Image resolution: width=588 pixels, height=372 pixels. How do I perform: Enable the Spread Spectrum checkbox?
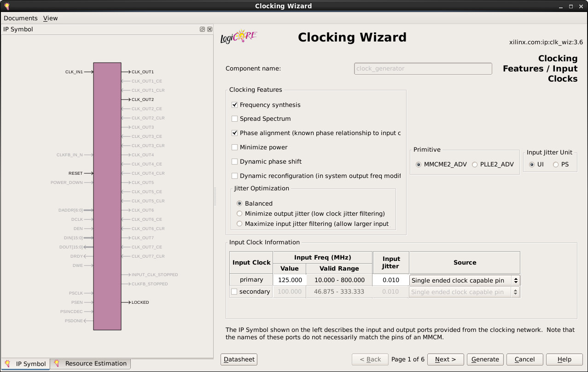234,118
